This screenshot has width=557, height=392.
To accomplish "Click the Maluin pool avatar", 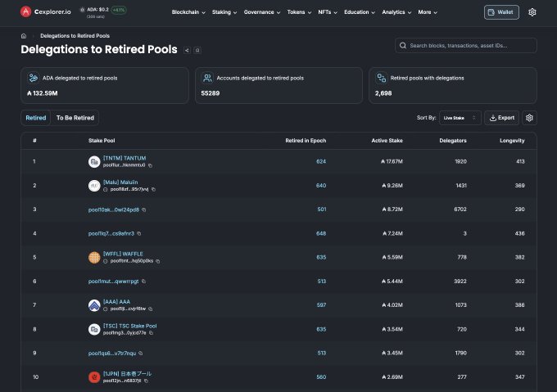I will (94, 186).
